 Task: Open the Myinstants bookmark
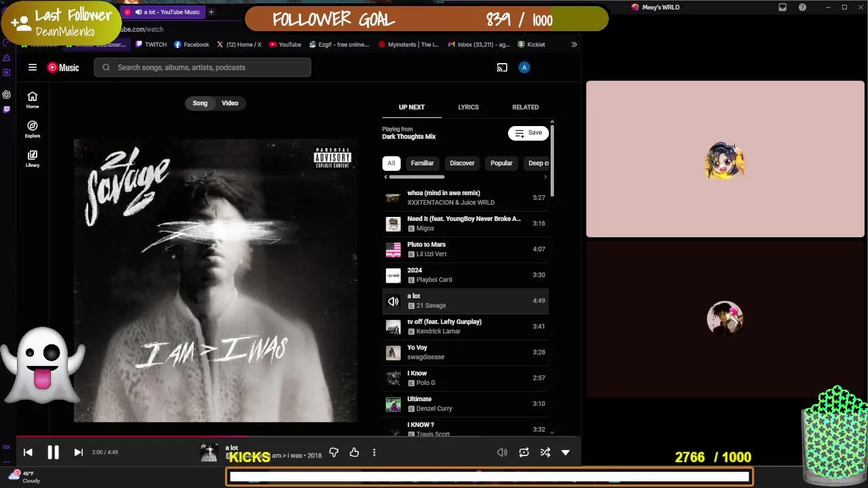pos(409,45)
